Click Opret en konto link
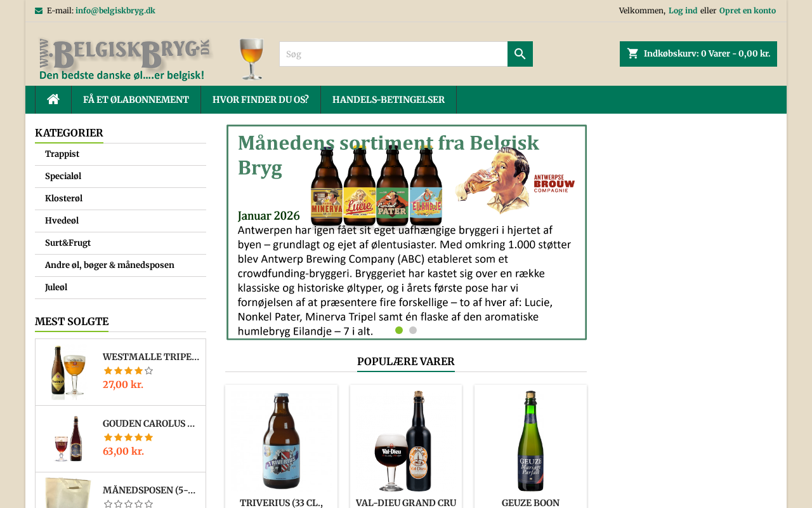Viewport: 812px width, 508px height. (x=747, y=11)
